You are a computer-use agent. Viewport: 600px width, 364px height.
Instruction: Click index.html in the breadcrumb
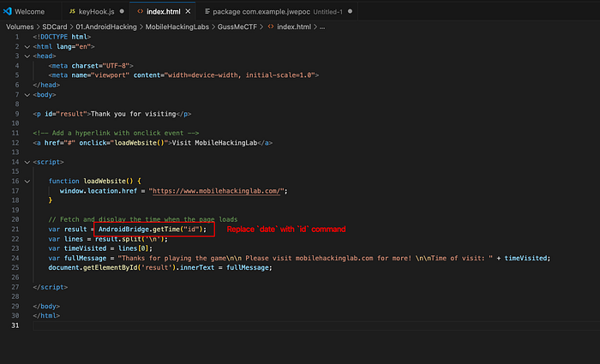point(294,27)
